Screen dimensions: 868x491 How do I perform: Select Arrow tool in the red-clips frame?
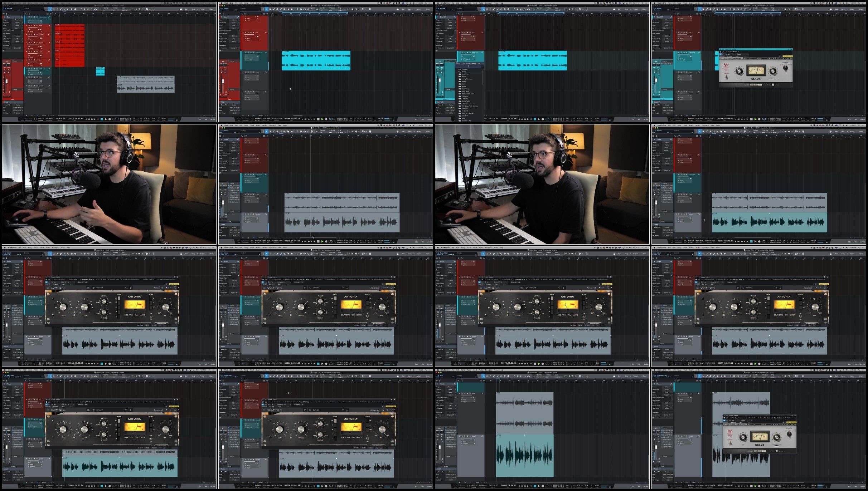coord(50,9)
